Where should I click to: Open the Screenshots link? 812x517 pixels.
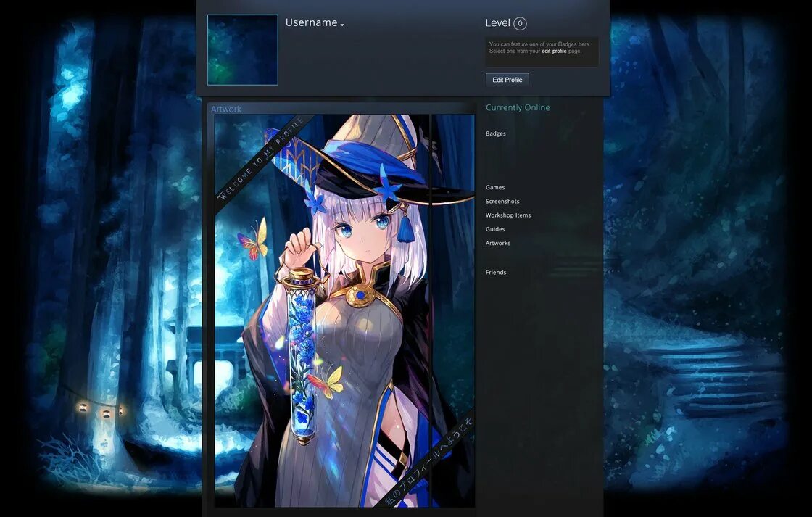[502, 202]
